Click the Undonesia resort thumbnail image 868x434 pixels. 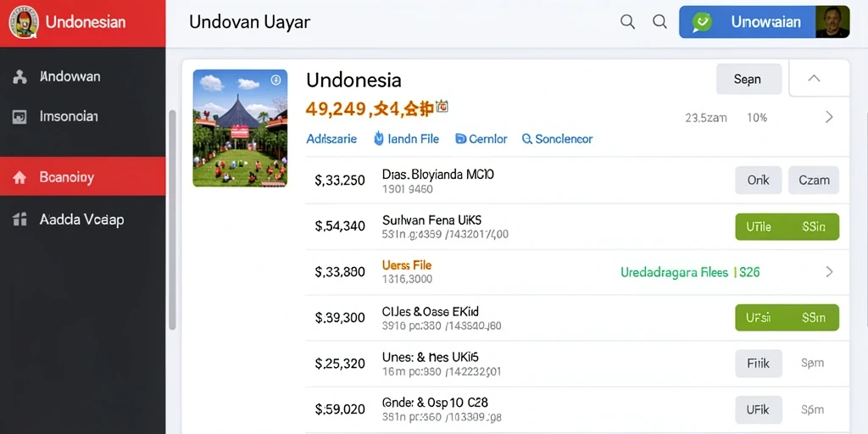pyautogui.click(x=240, y=128)
